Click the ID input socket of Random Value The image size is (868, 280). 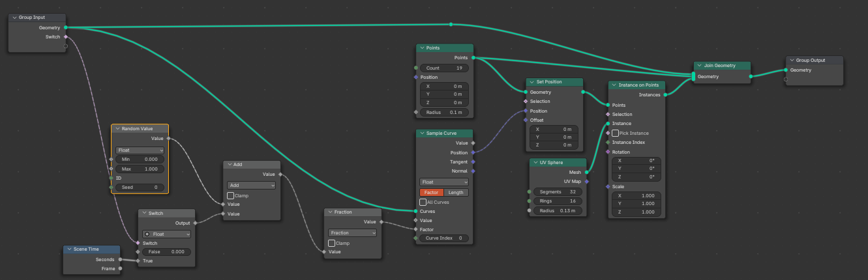(x=112, y=178)
